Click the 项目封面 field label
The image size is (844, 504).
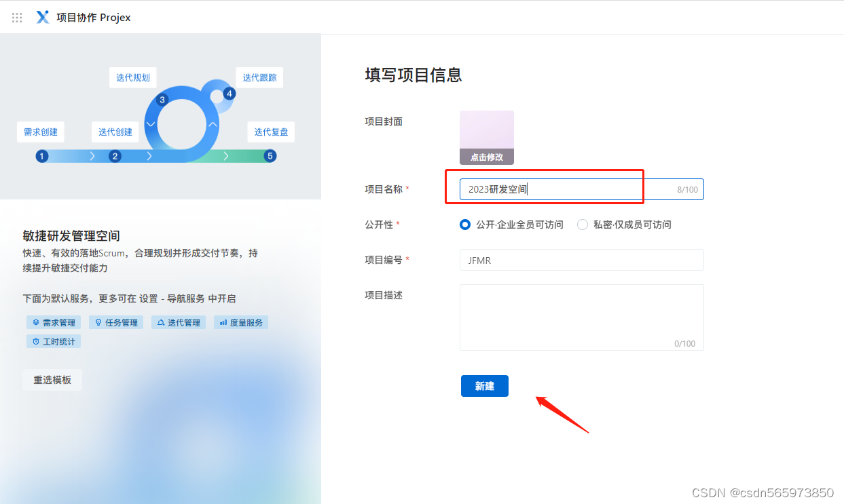384,121
